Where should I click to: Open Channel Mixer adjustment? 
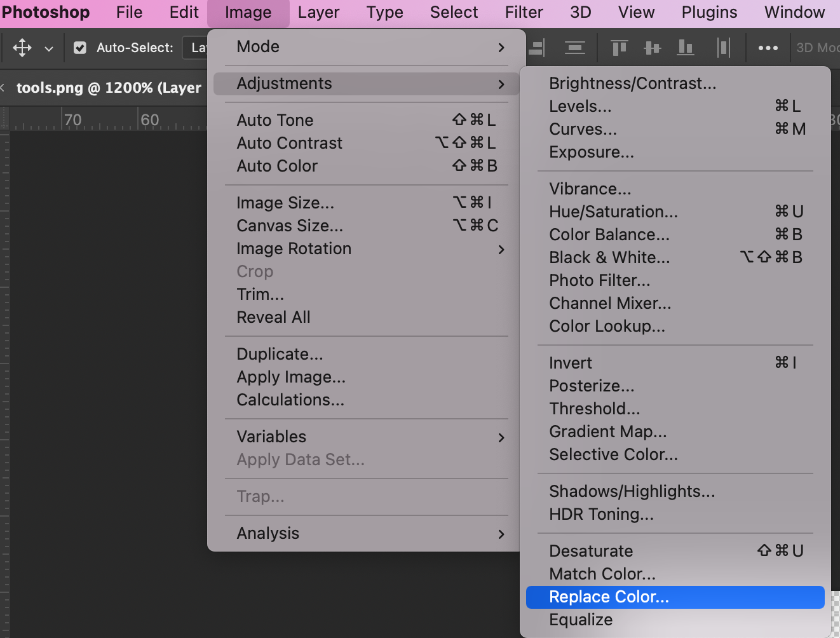point(675,303)
